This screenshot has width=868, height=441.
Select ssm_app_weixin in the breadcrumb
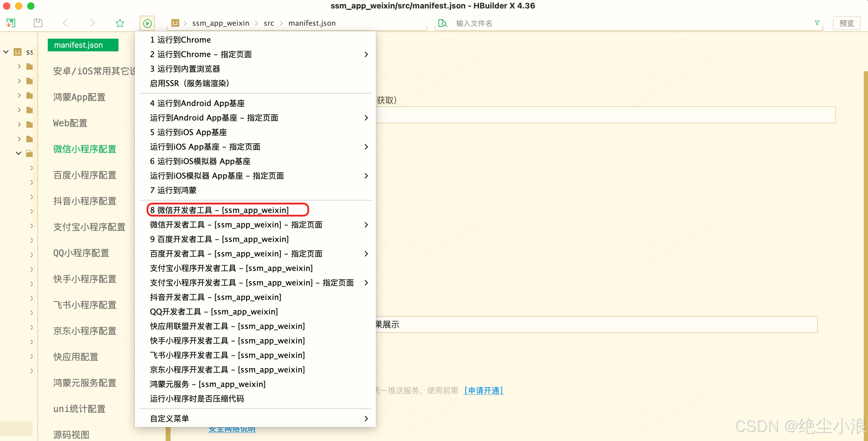coord(221,23)
